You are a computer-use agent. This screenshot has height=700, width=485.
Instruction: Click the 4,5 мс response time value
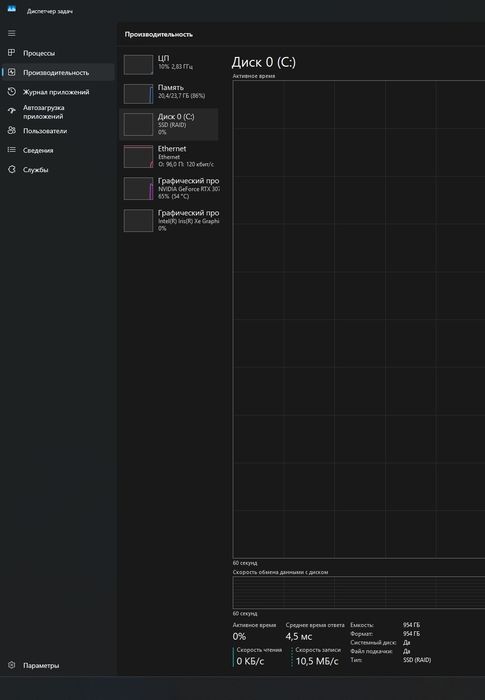[299, 636]
